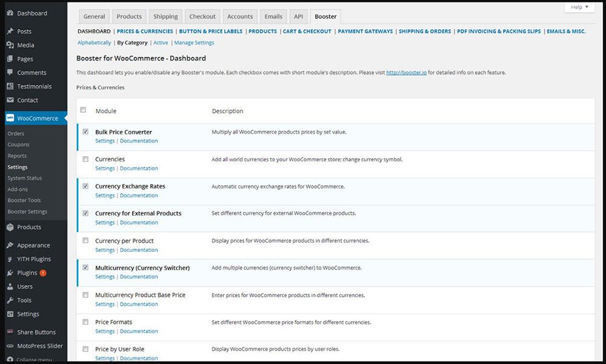Enable Price by User Role checkbox
This screenshot has height=364, width=606.
85,349
